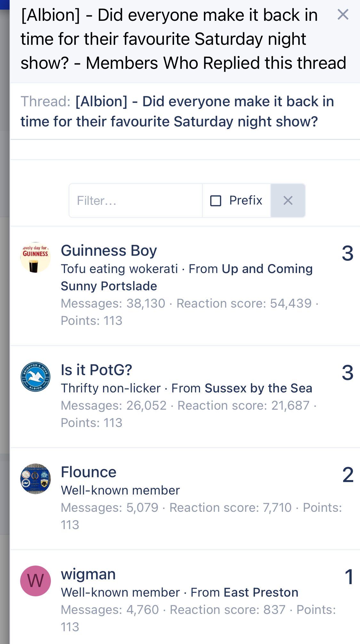The width and height of the screenshot is (360, 644).
Task: Open the thread title link under Thread:
Action: (x=177, y=111)
